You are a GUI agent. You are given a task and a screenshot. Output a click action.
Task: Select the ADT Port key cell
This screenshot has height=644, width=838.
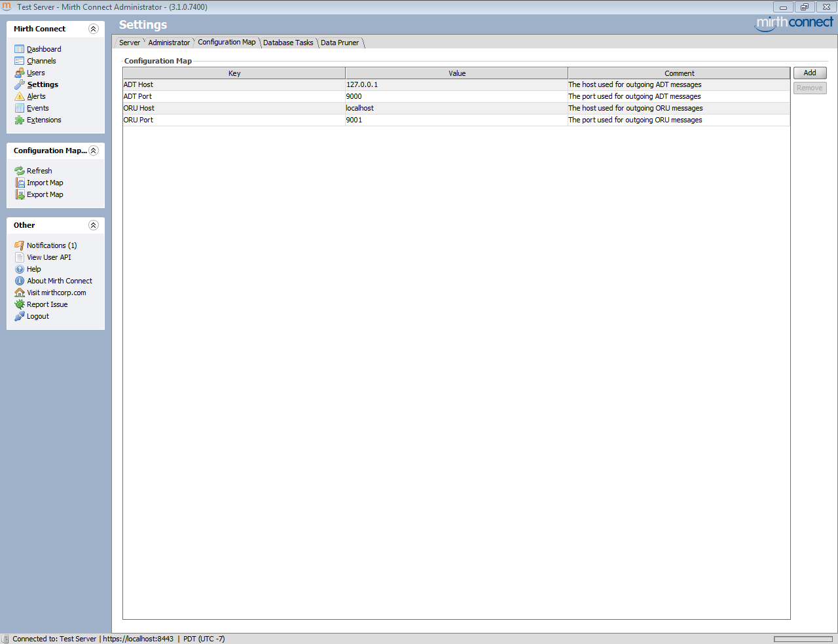(234, 96)
